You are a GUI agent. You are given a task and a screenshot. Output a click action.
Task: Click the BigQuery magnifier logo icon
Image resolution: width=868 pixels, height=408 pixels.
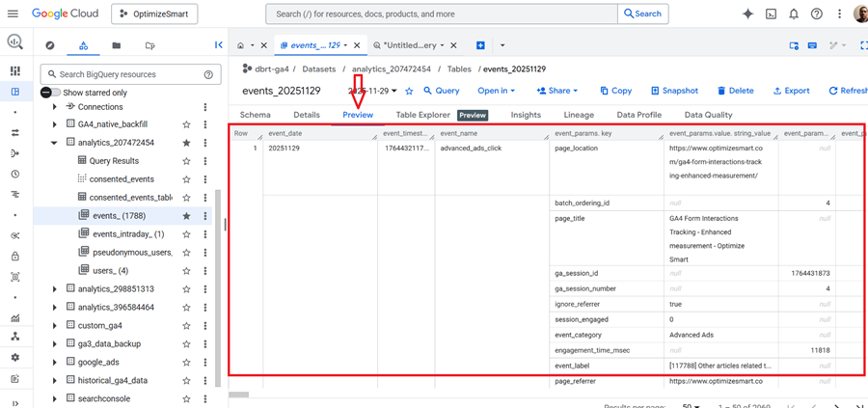15,42
